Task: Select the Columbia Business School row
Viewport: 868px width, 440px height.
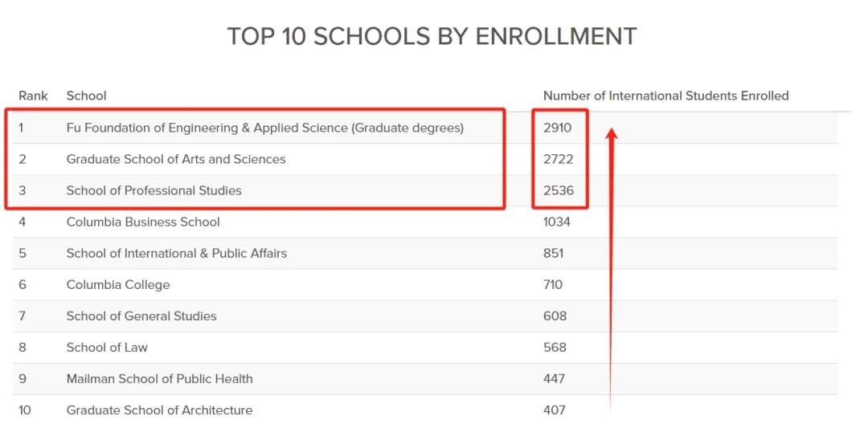Action: (x=425, y=222)
